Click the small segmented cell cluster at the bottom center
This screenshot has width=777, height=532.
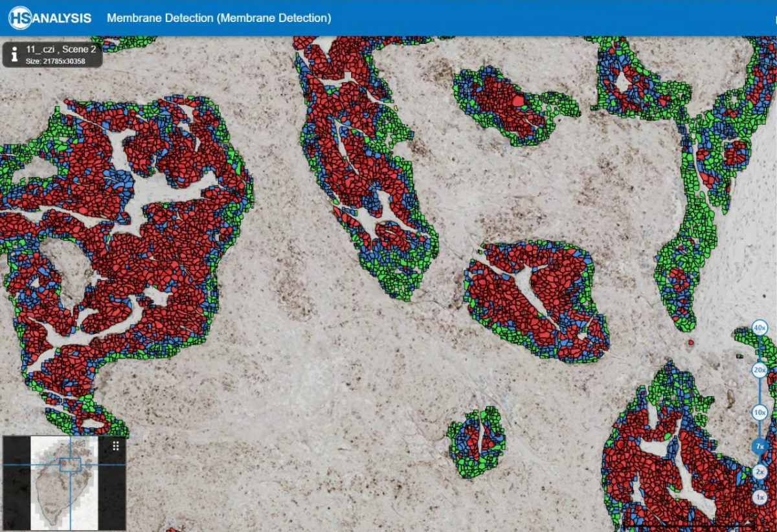[477, 442]
